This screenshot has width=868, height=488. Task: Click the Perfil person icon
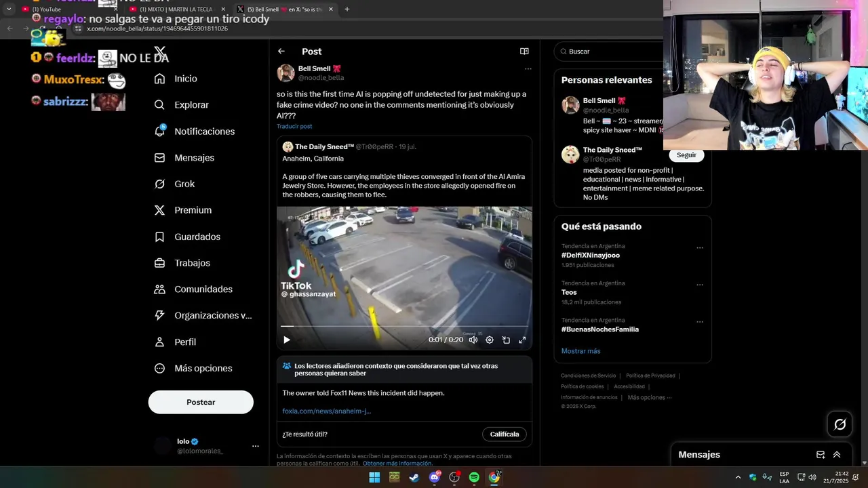(x=159, y=342)
